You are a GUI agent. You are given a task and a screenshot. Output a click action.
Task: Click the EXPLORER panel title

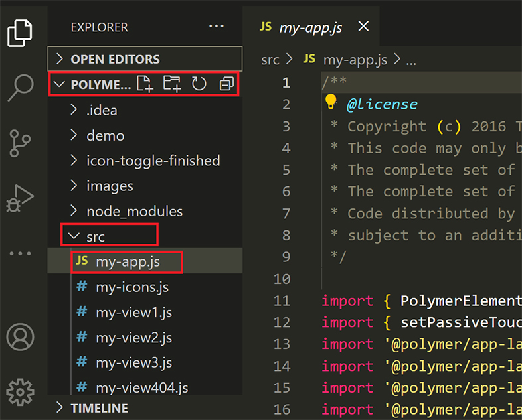(99, 27)
